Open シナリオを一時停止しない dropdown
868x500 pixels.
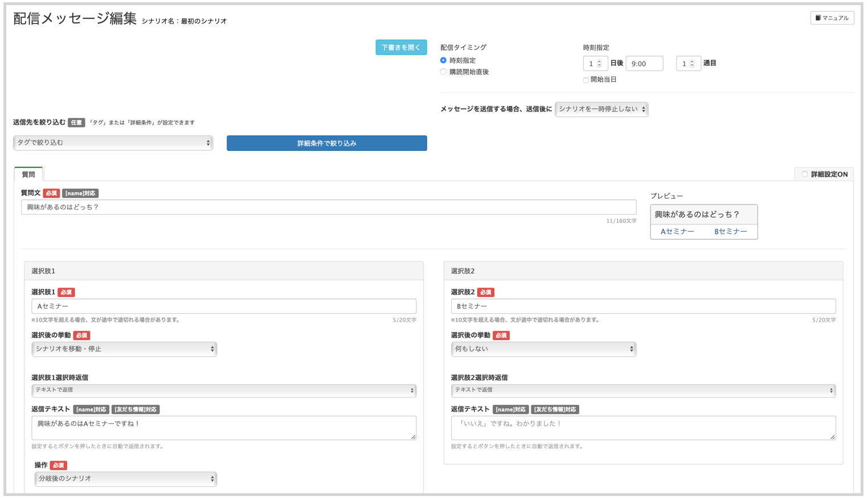[x=601, y=109]
